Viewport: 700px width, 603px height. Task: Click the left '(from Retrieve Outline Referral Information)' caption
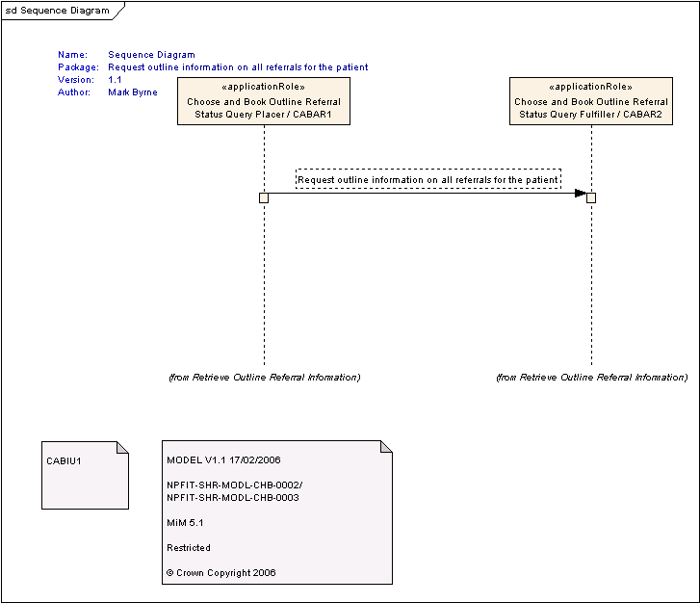click(264, 378)
